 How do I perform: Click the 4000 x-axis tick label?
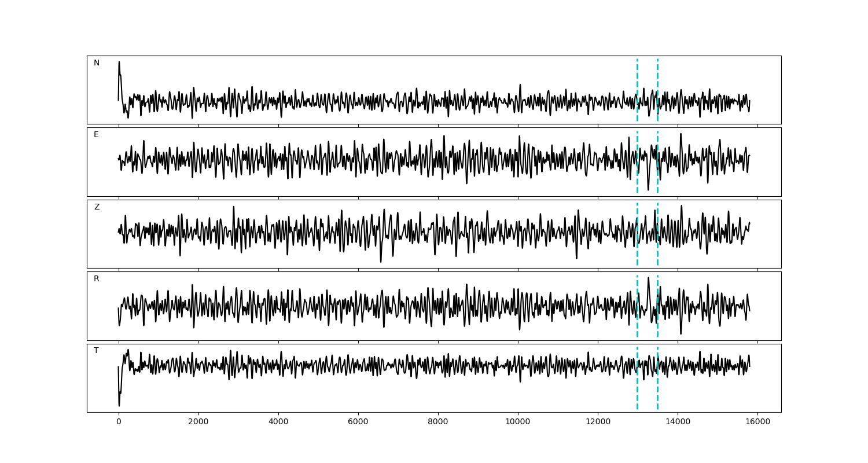pos(278,422)
